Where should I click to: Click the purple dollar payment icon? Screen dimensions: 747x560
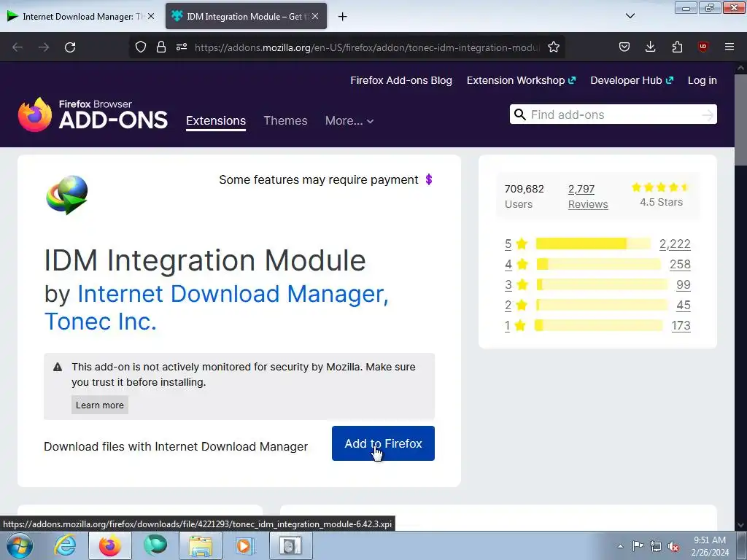pyautogui.click(x=429, y=179)
